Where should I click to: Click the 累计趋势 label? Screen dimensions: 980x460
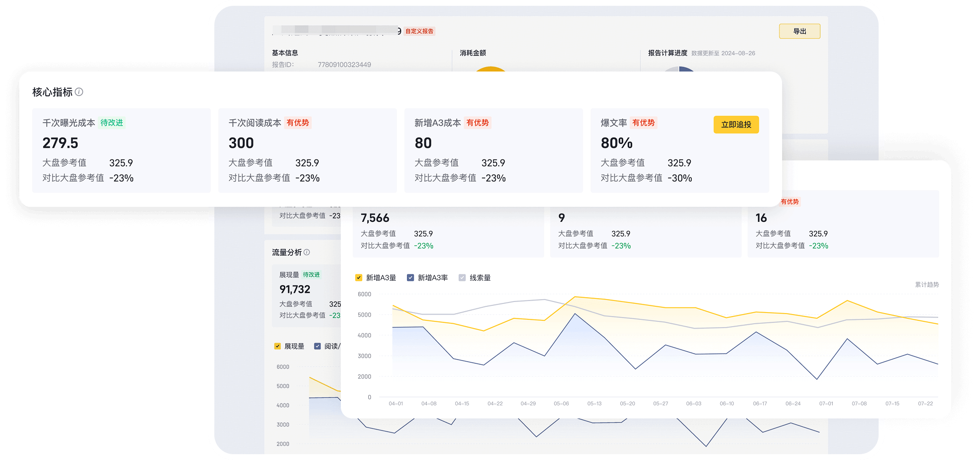click(927, 285)
